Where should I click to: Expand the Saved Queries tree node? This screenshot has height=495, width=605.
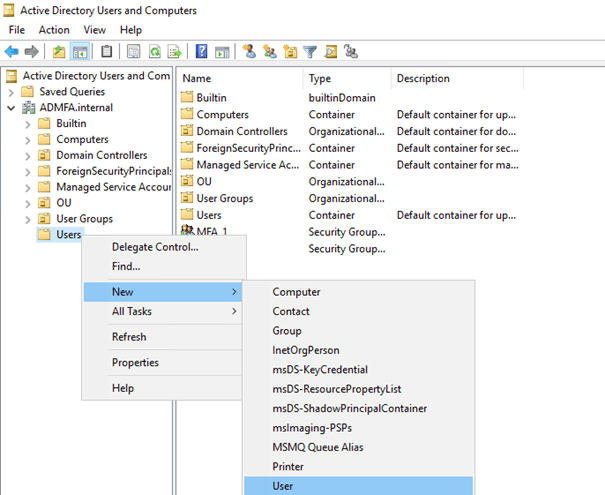click(x=12, y=92)
